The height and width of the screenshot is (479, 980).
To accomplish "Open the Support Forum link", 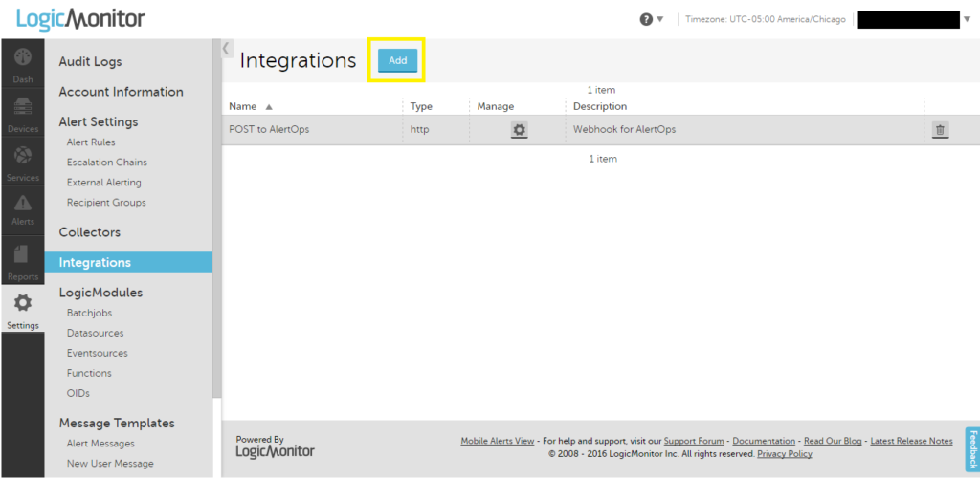I will (x=694, y=441).
